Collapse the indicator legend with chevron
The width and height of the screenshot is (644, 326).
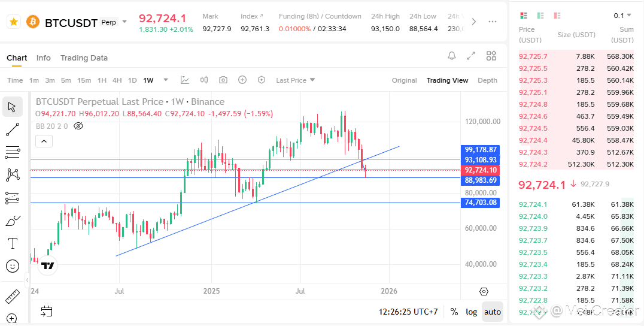point(44,141)
